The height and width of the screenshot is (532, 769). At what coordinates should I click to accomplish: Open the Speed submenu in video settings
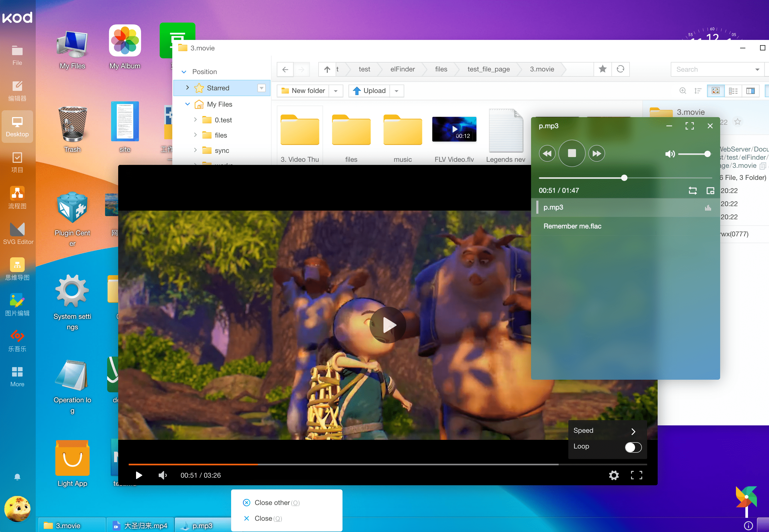coord(607,430)
